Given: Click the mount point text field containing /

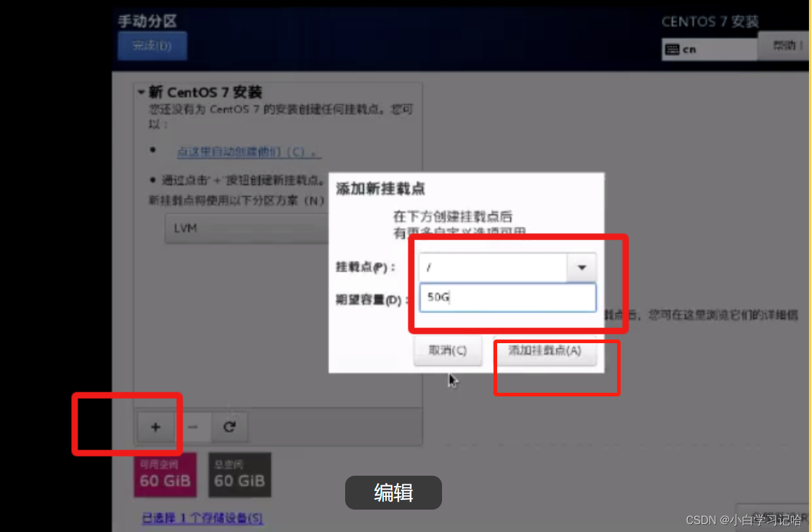Looking at the screenshot, I should pyautogui.click(x=492, y=268).
